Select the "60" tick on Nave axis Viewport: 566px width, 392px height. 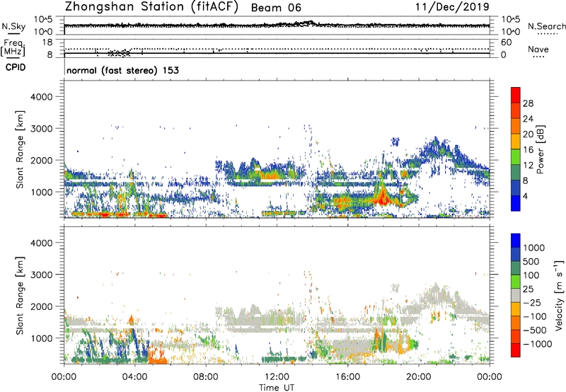[506, 42]
